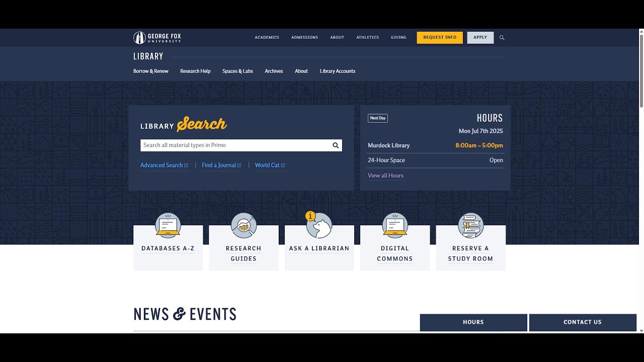Click the 24-Hour Space row text
The height and width of the screenshot is (362, 644).
pyautogui.click(x=386, y=160)
